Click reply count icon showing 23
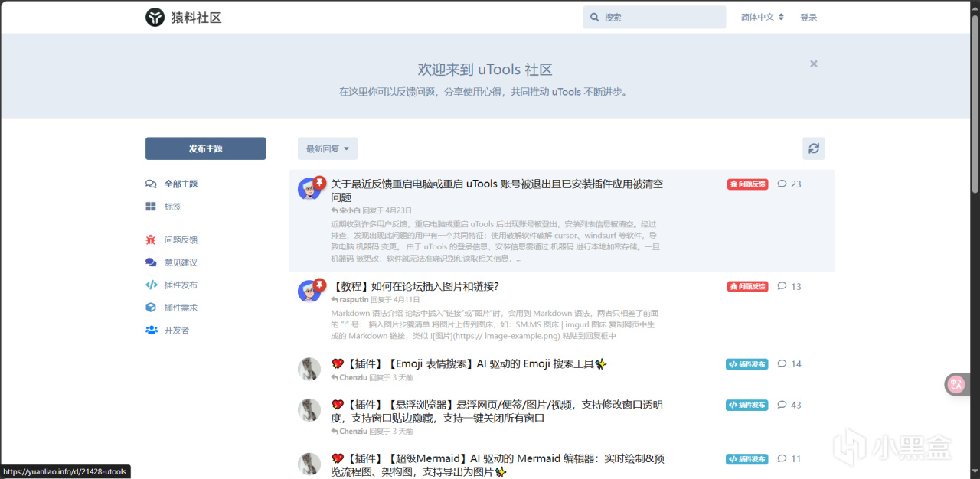 click(x=782, y=184)
